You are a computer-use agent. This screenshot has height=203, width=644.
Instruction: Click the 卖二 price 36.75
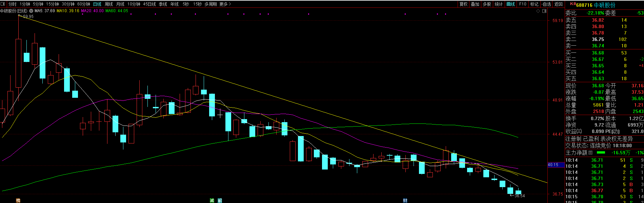(x=598, y=39)
